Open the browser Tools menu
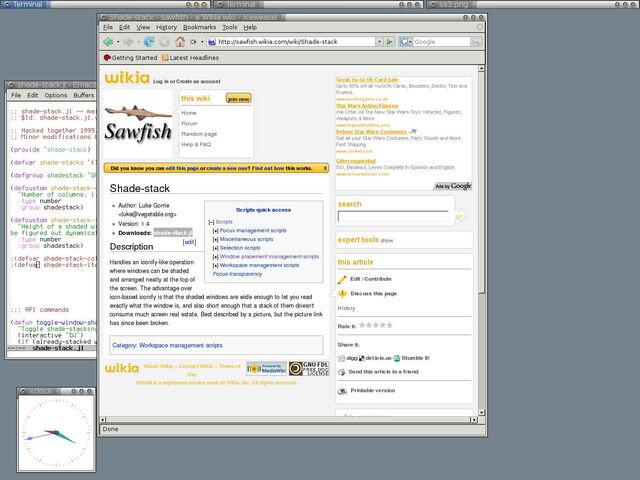The width and height of the screenshot is (640, 480). [229, 27]
